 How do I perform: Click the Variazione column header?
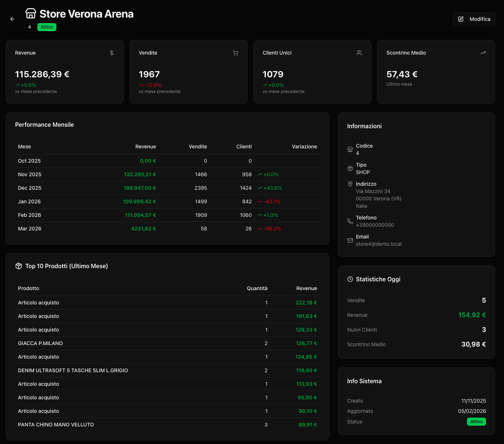[x=304, y=147]
